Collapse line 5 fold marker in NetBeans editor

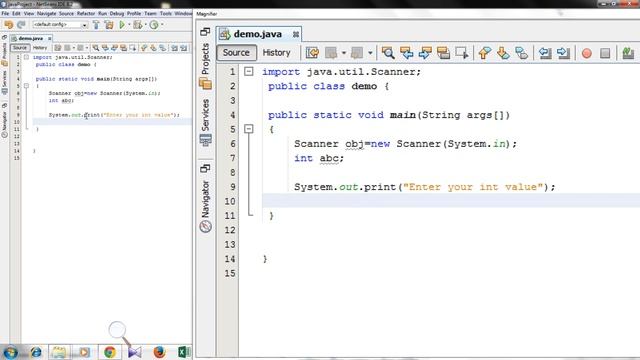27,86
